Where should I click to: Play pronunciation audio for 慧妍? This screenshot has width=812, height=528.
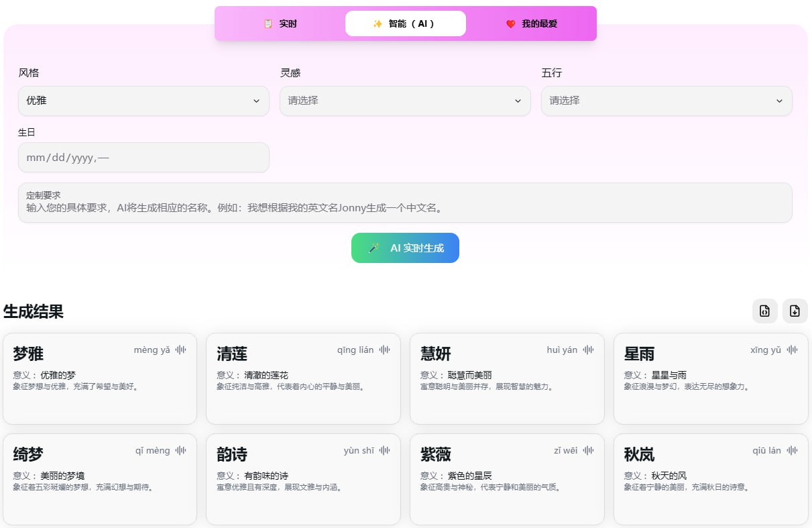click(x=589, y=350)
